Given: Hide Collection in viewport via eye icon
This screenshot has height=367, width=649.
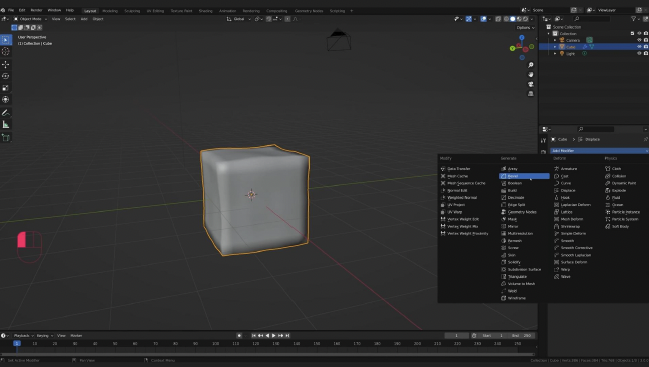Looking at the screenshot, I should (639, 34).
